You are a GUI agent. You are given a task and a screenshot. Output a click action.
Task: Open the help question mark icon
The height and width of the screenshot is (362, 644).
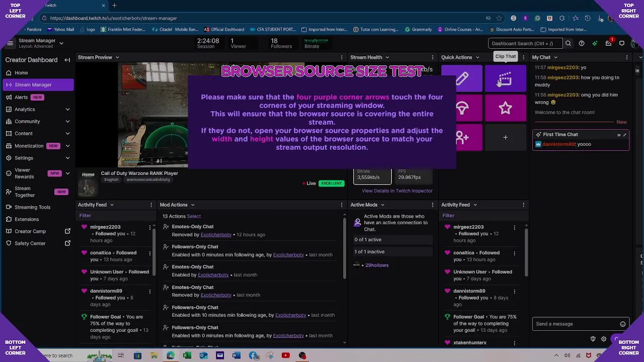582,43
